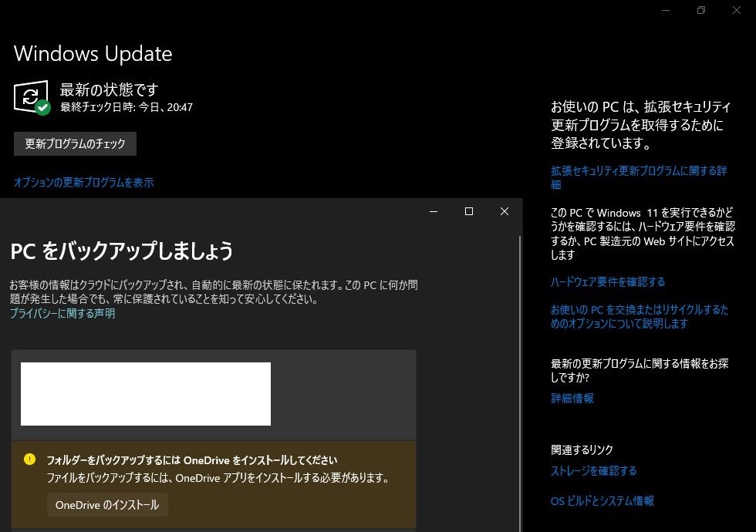Viewport: 756px width, 532px height.
Task: Click the 更新プログラムのチェック button
Action: coord(75,143)
